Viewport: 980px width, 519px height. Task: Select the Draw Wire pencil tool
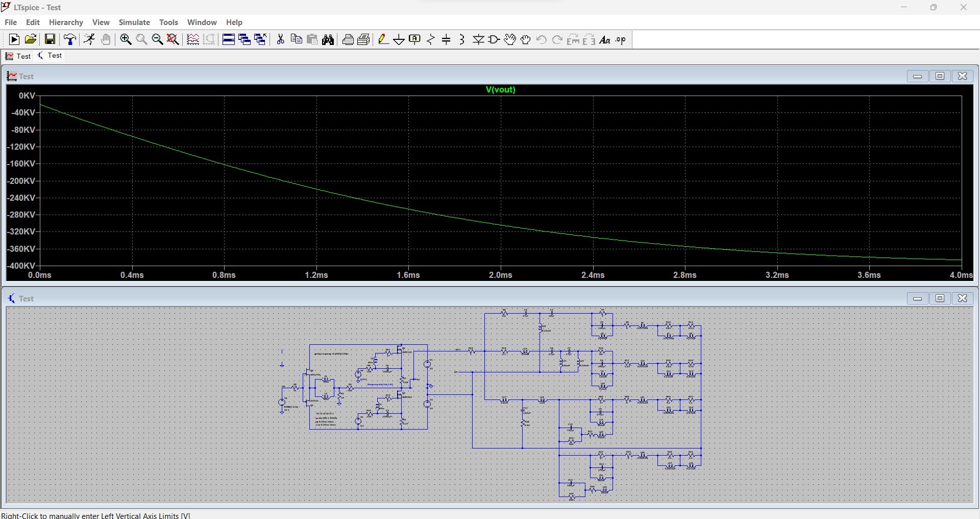tap(384, 39)
